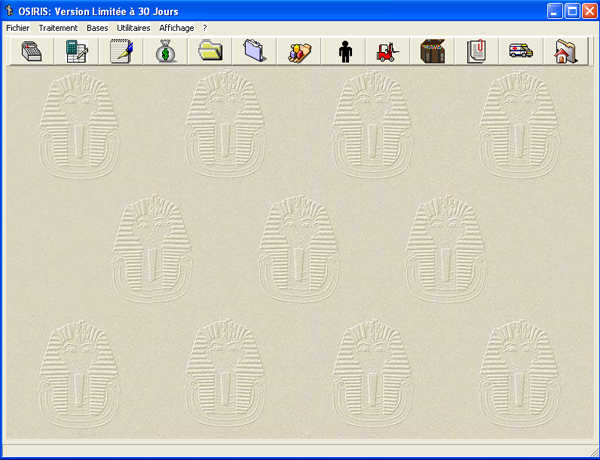Show the Affichage menu
This screenshot has width=600, height=460.
pyautogui.click(x=176, y=28)
